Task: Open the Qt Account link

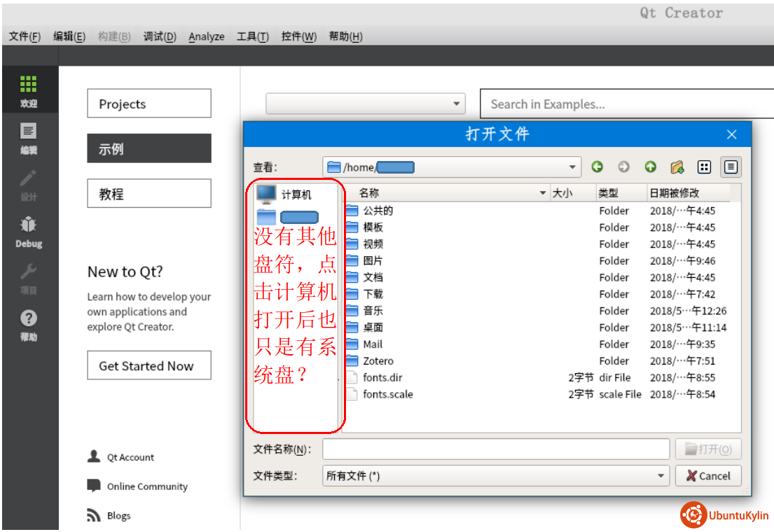Action: [x=121, y=457]
